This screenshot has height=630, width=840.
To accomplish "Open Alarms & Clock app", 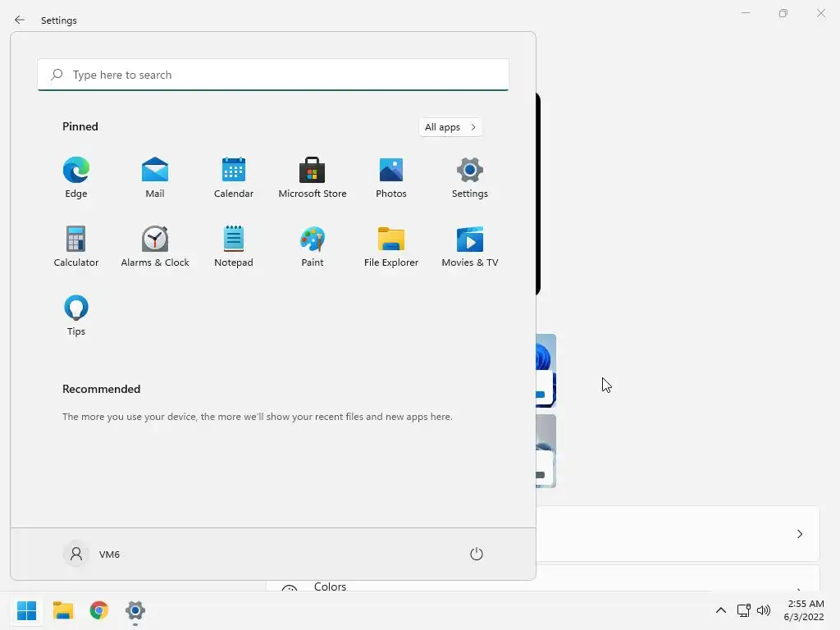I will click(x=155, y=246).
